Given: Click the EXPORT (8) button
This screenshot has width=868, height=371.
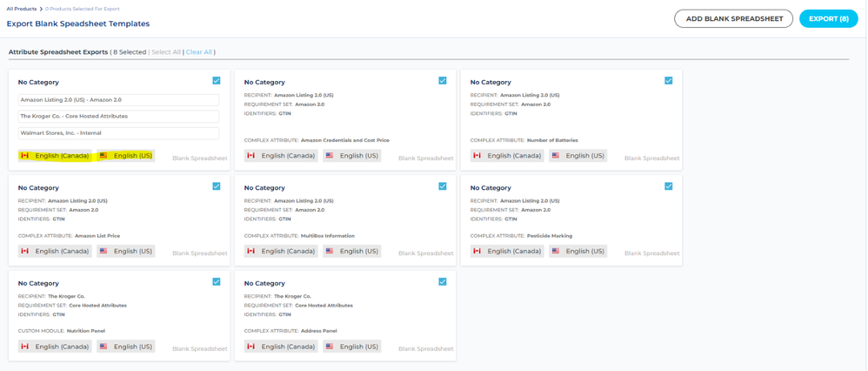Looking at the screenshot, I should pyautogui.click(x=829, y=19).
